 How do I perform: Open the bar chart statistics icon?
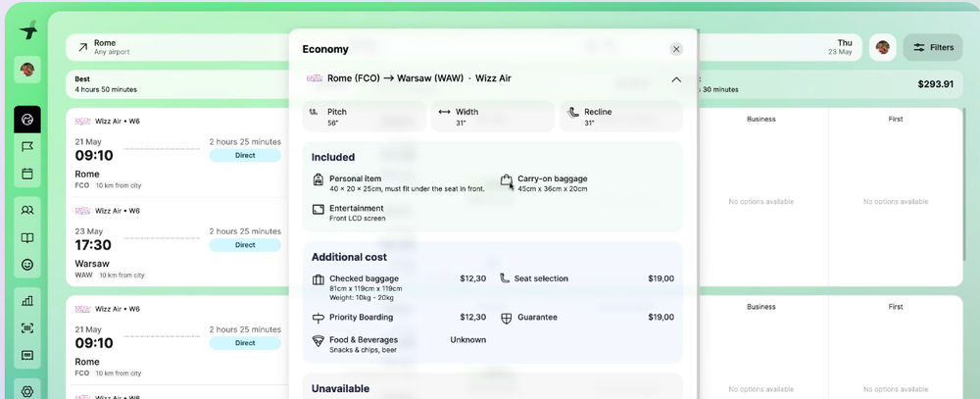[27, 301]
